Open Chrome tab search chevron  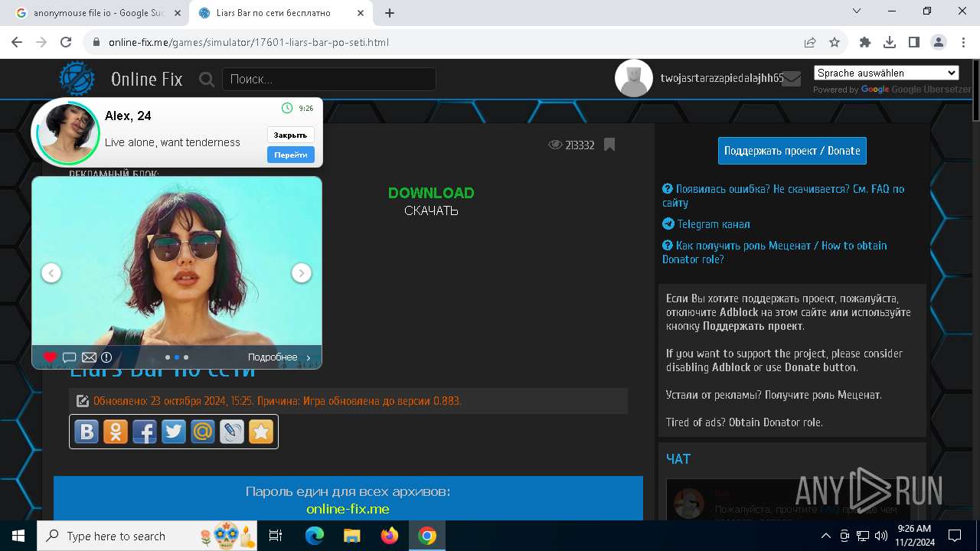(x=857, y=11)
